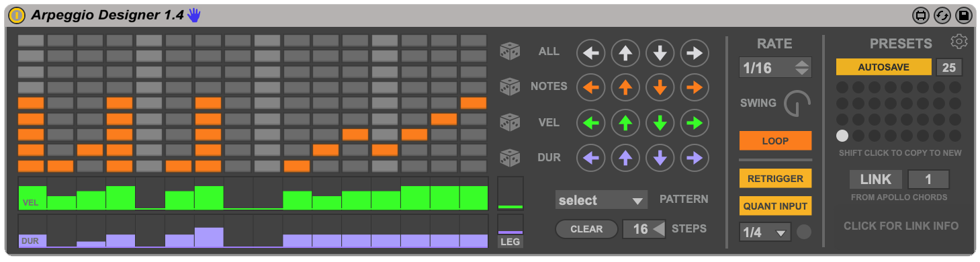Click the LINK button
980x262 pixels.
click(876, 179)
